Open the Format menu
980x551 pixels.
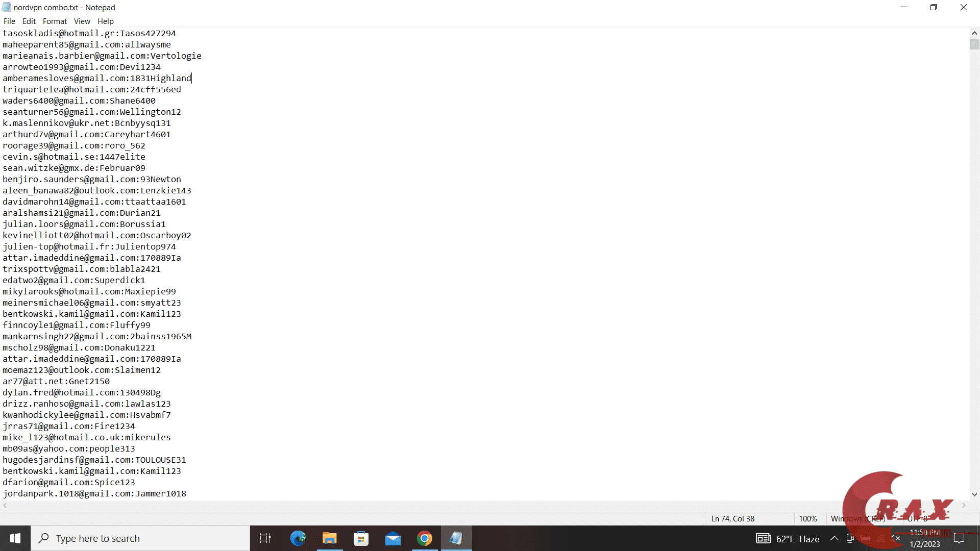(x=55, y=21)
